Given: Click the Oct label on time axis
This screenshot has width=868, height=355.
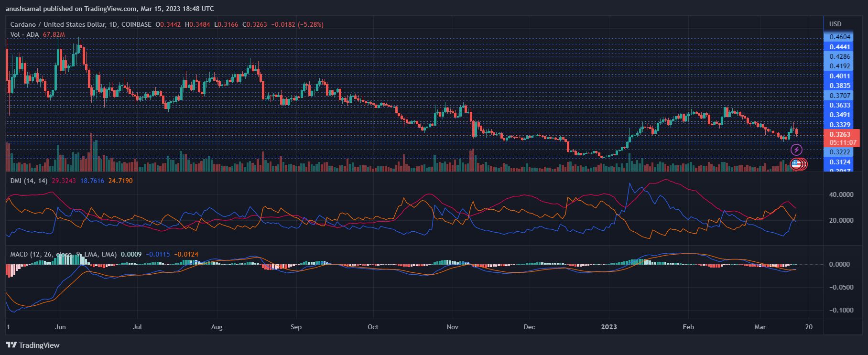Looking at the screenshot, I should pyautogui.click(x=373, y=327).
